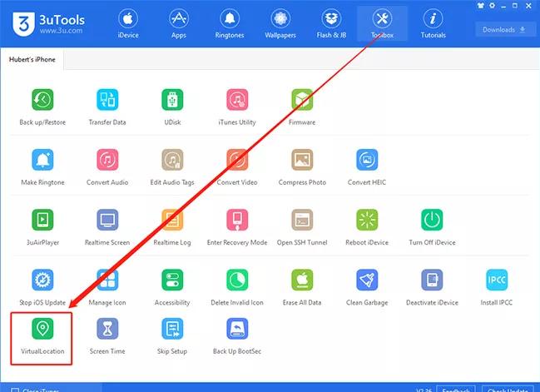Click the Deactivate iDevice icon

[432, 280]
